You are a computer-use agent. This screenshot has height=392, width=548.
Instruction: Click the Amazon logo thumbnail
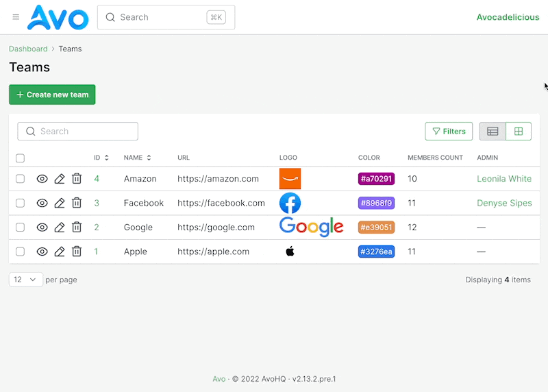[x=290, y=179]
